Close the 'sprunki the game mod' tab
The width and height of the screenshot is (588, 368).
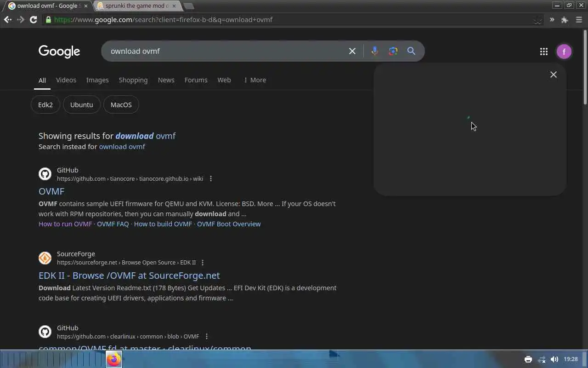pos(174,6)
